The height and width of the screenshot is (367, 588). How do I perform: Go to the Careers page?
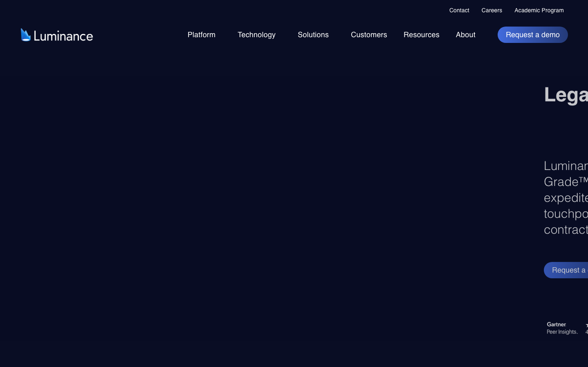[x=491, y=10]
